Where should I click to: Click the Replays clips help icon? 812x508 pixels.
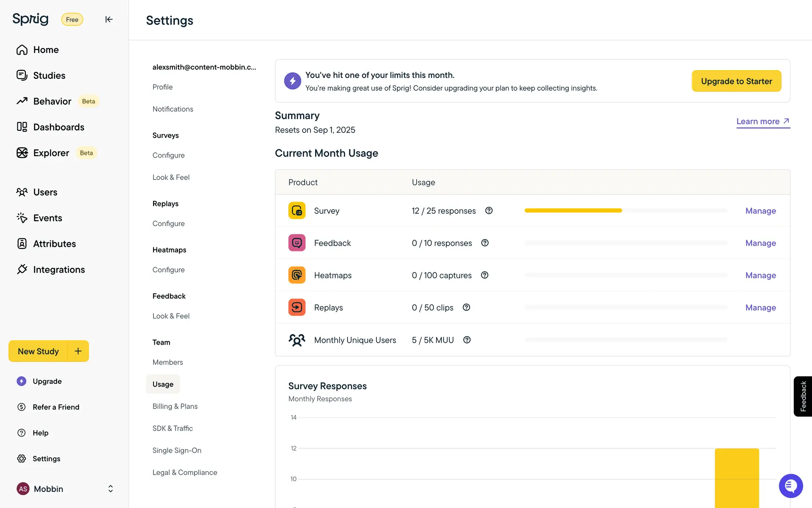(466, 307)
